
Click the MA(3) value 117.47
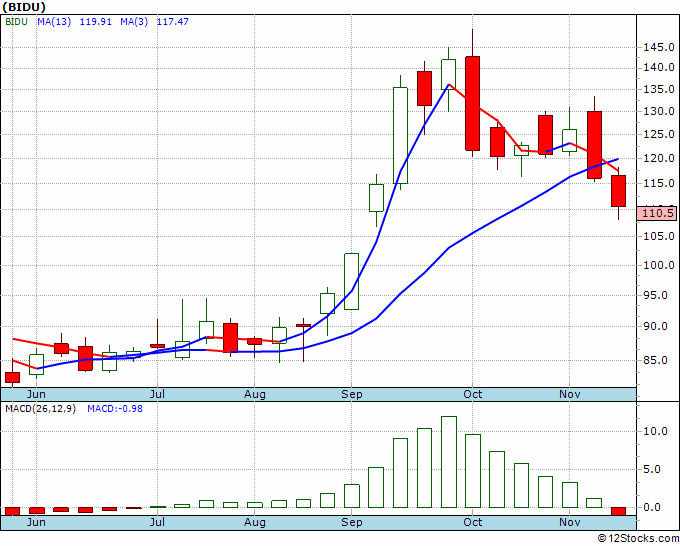pyautogui.click(x=173, y=22)
